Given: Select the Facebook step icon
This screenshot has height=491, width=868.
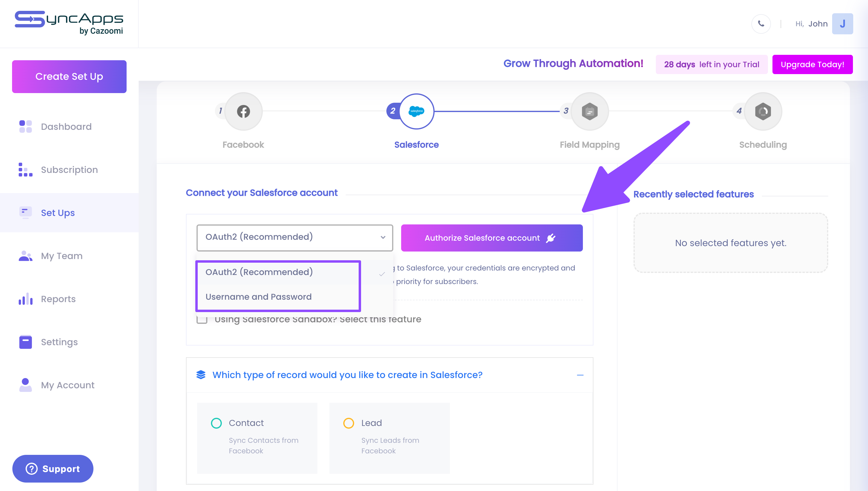Looking at the screenshot, I should [243, 111].
